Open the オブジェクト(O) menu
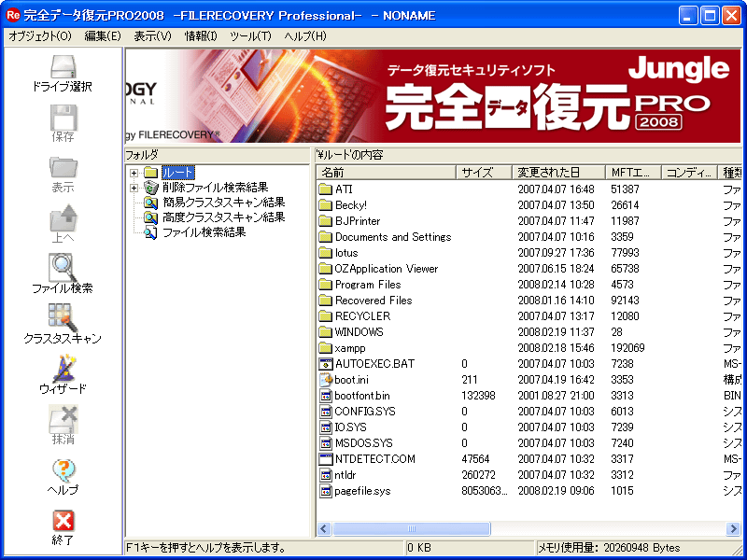The width and height of the screenshot is (747, 560). 40,36
